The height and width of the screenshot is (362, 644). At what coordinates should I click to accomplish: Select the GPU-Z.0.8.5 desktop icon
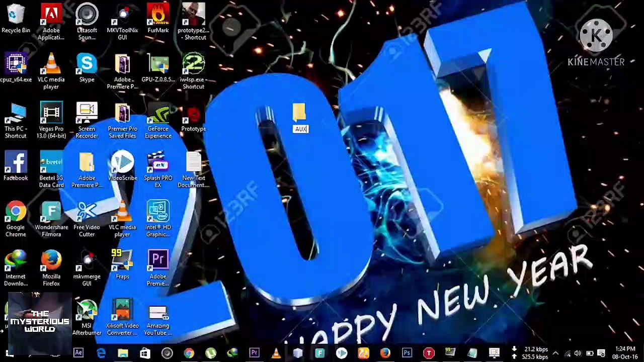coord(158,68)
